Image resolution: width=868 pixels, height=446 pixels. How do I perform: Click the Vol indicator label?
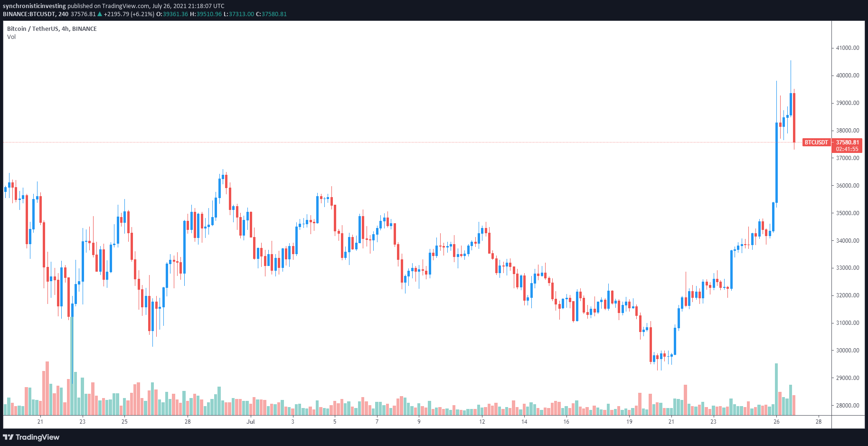click(11, 37)
